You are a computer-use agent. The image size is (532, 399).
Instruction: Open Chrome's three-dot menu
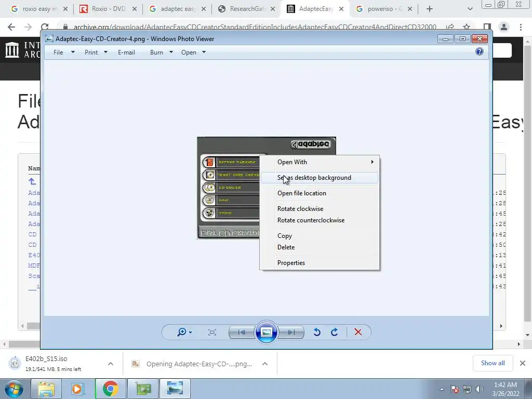pyautogui.click(x=521, y=27)
